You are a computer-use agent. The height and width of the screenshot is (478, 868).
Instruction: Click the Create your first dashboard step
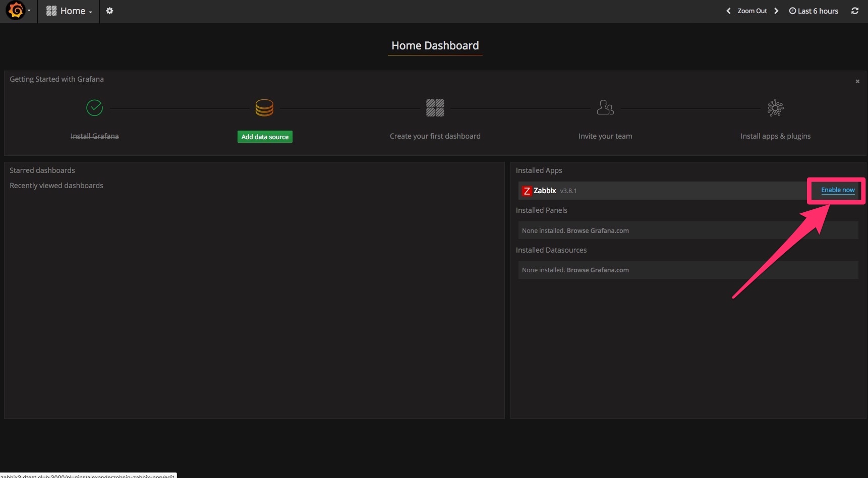click(x=435, y=136)
